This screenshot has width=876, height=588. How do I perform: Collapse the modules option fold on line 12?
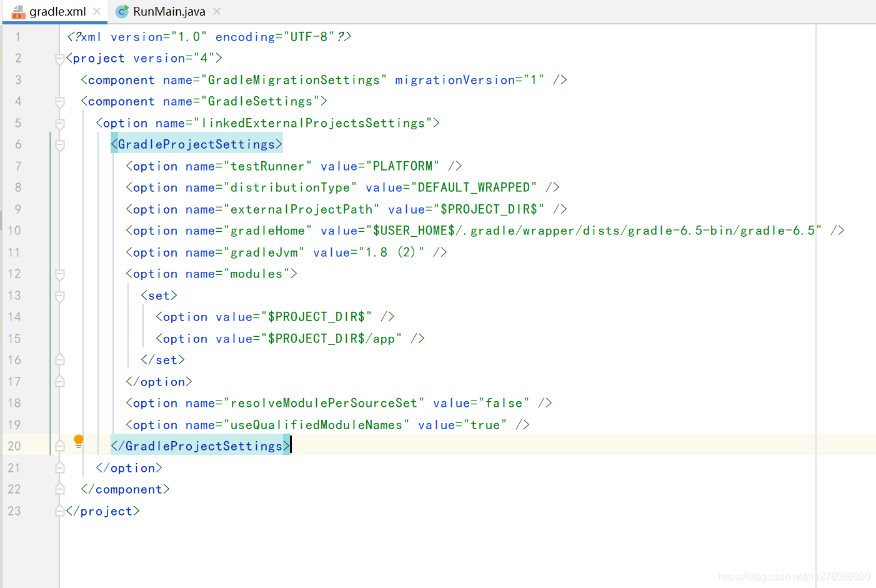tap(60, 274)
